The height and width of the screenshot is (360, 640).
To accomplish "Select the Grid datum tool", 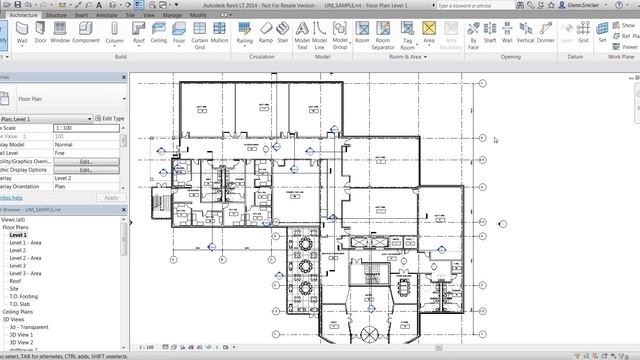I will 583,33.
